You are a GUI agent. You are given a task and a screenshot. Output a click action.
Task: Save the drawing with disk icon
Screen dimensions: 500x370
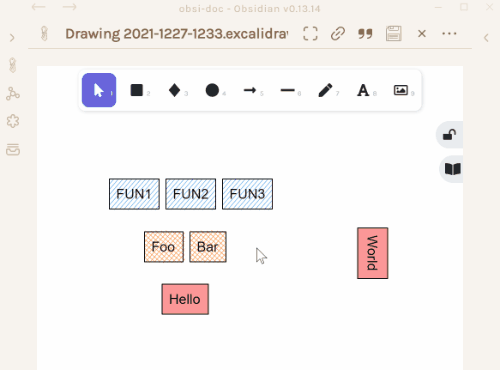click(394, 34)
